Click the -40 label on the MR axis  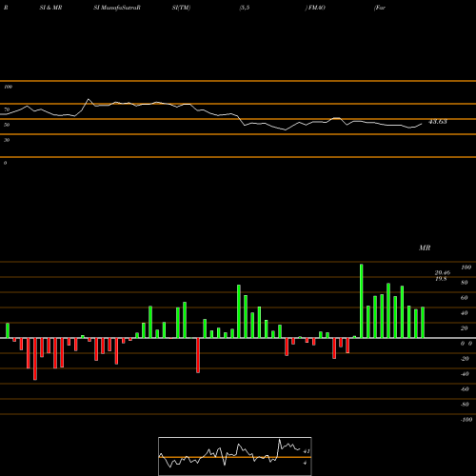click(x=465, y=374)
